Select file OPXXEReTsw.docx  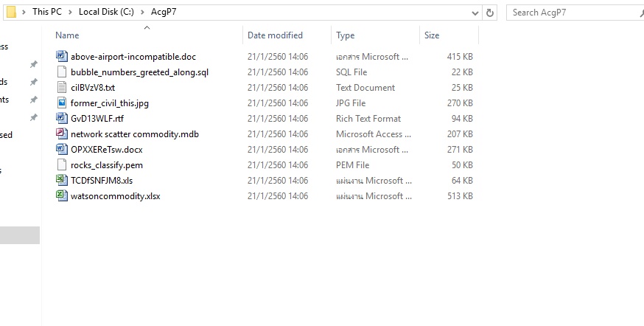[x=106, y=149]
